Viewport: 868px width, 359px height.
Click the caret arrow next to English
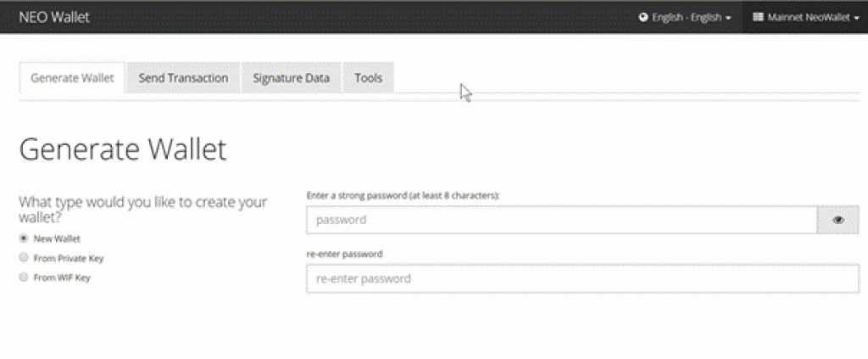[x=728, y=18]
